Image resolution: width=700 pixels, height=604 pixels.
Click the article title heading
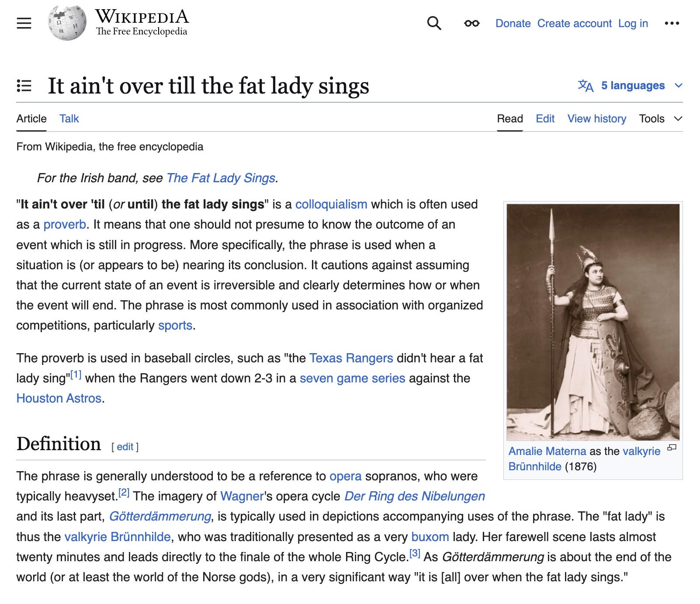[x=208, y=86]
